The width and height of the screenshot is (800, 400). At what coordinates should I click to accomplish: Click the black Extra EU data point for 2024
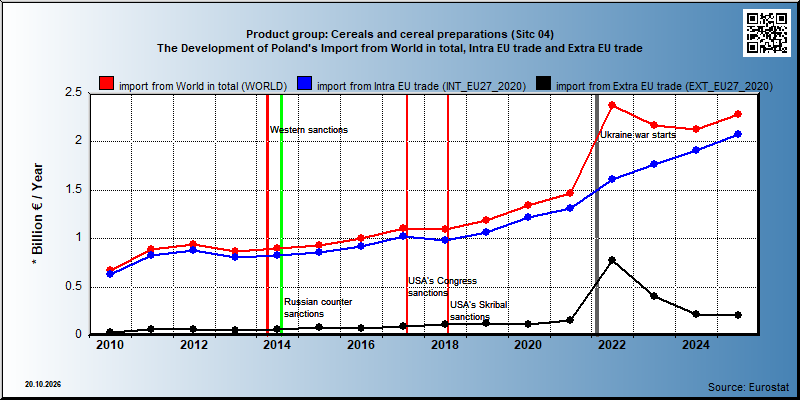tap(696, 314)
